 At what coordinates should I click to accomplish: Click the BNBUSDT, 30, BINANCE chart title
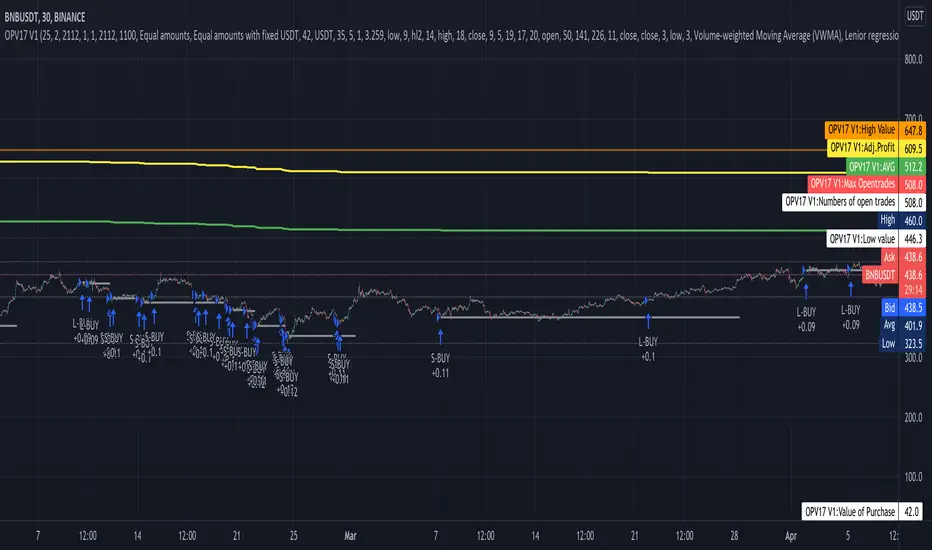pyautogui.click(x=45, y=17)
